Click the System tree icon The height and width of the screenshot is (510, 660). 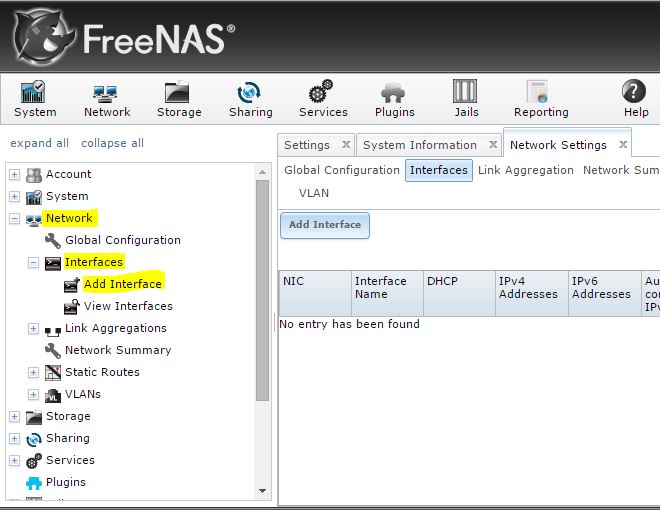[x=34, y=197]
